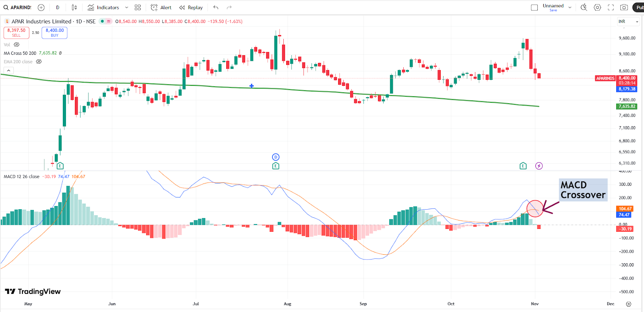644x312 pixels.
Task: Take a chart snapshot with camera icon
Action: [624, 7]
